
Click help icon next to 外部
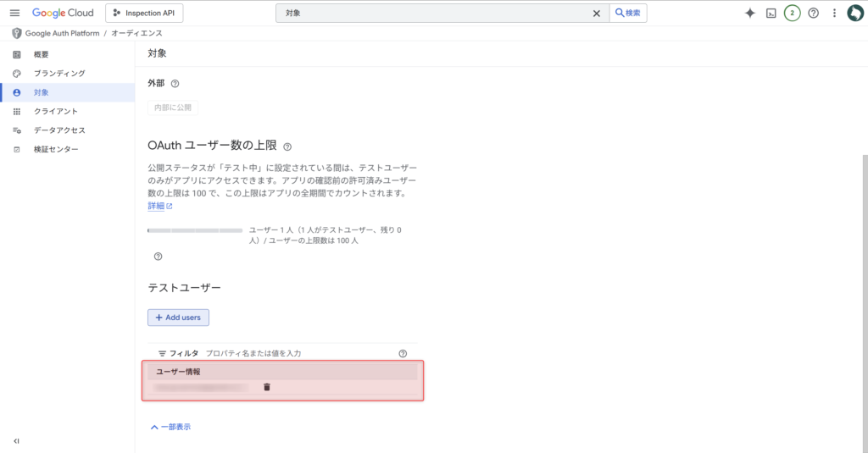pyautogui.click(x=175, y=84)
